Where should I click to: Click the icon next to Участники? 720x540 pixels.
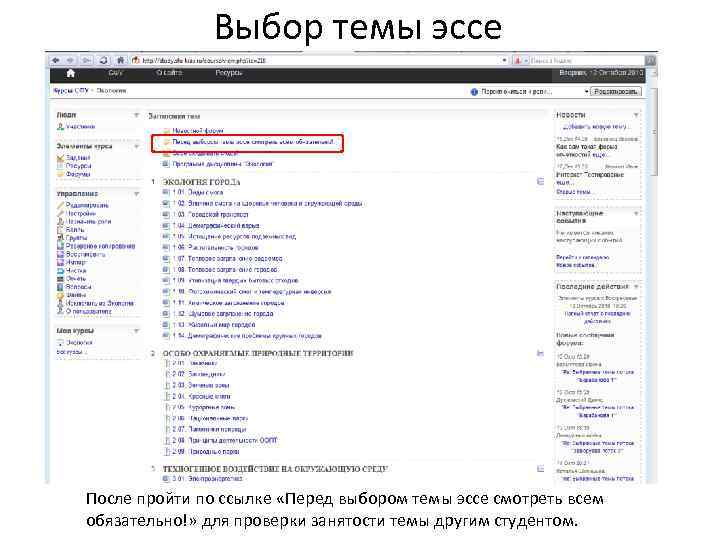click(x=60, y=126)
